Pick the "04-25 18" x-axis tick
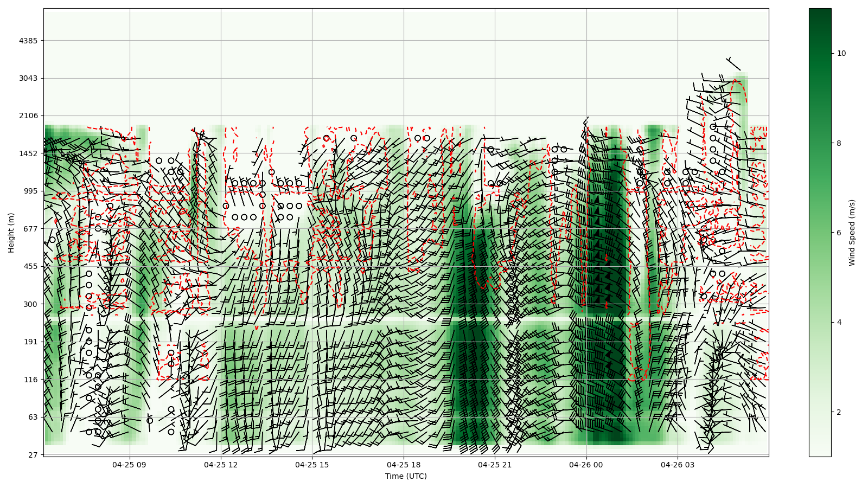 (x=404, y=465)
